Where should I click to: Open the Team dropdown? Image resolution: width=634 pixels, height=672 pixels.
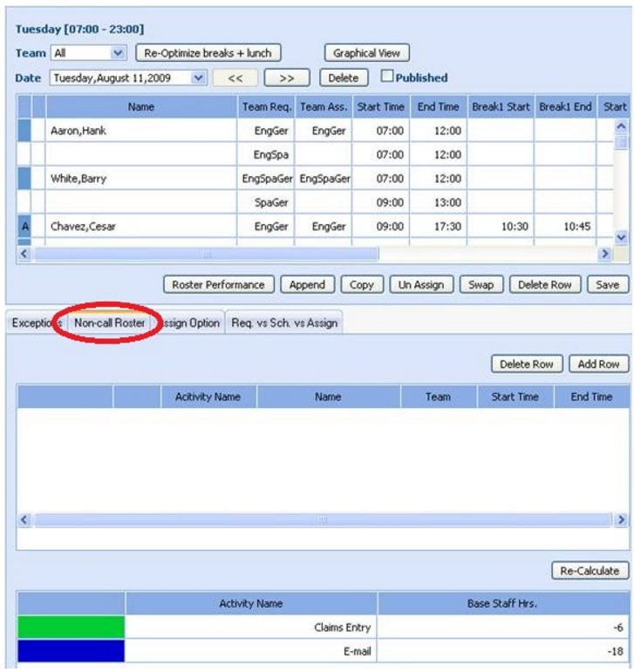point(119,53)
